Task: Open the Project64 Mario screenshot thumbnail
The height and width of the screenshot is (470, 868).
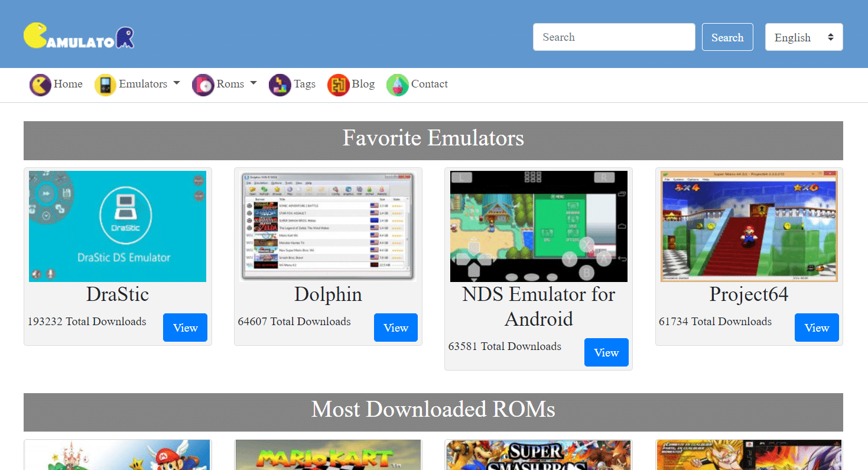Action: (x=749, y=226)
